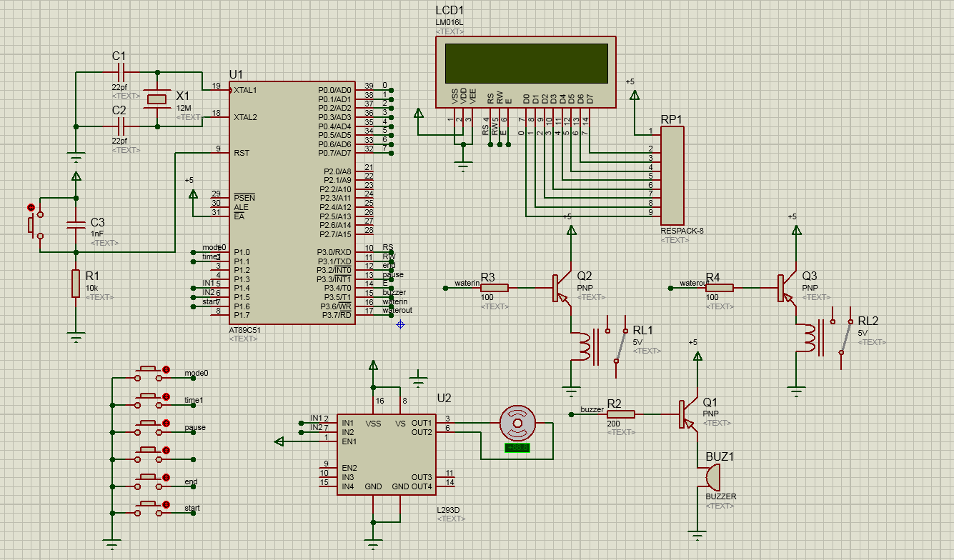Click the P0.0/AD0 pin label

pyautogui.click(x=335, y=91)
